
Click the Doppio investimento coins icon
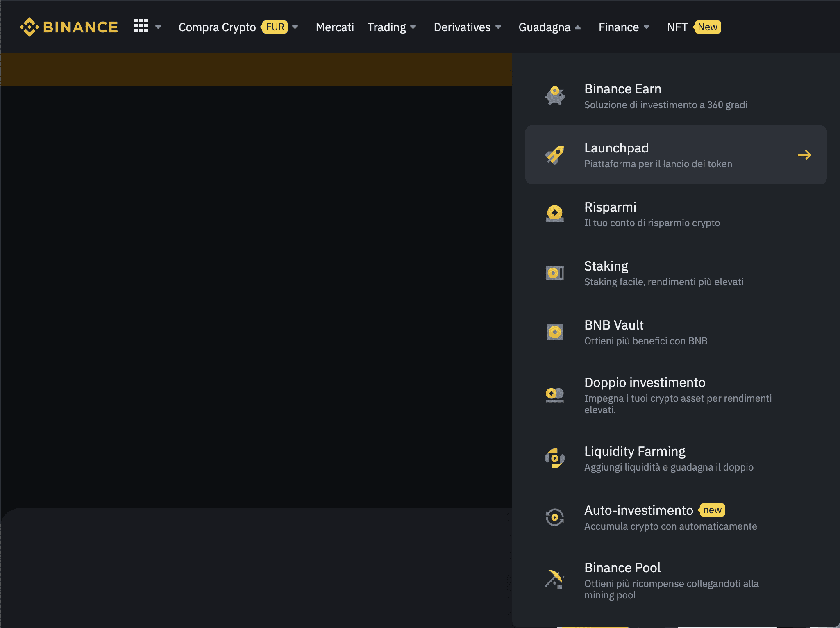click(555, 395)
